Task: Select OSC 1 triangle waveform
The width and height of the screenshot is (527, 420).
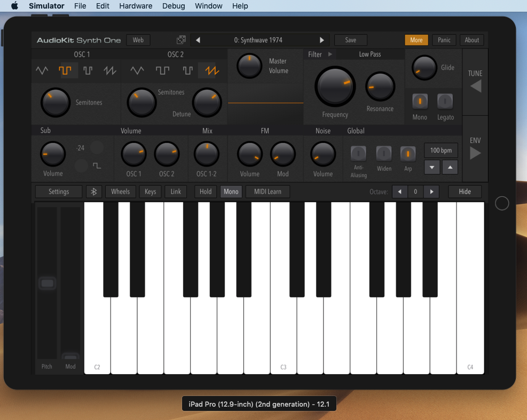Action: [42, 70]
